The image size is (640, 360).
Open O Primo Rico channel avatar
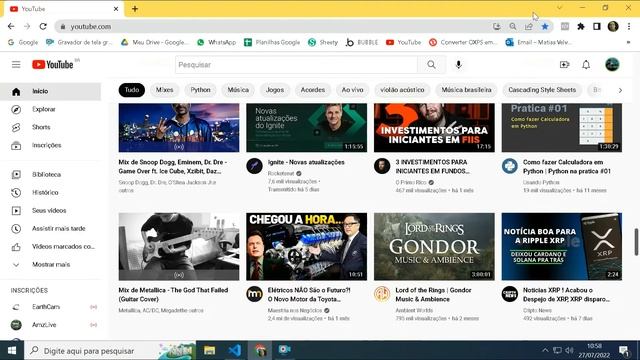(382, 166)
